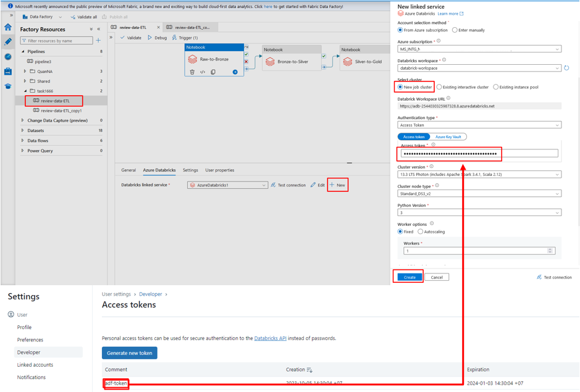Open the Monitor icon in left sidebar
The width and height of the screenshot is (580, 392).
pos(8,57)
